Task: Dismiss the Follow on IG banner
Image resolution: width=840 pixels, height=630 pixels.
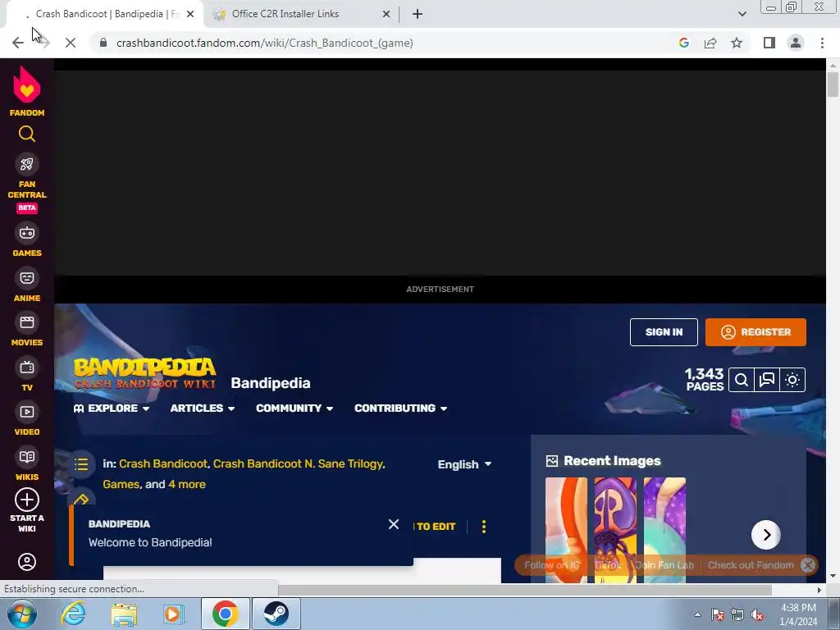Action: pos(808,565)
